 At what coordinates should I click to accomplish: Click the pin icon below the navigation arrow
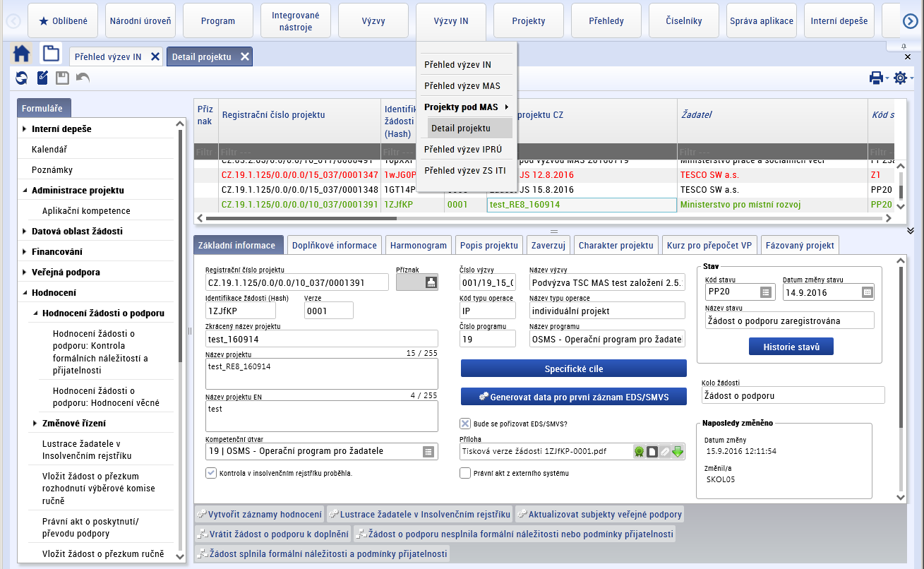(904, 46)
